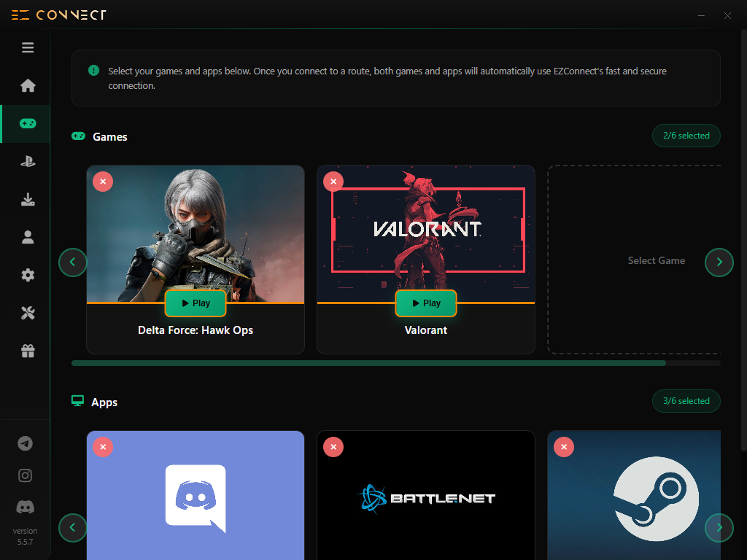This screenshot has height=560, width=747.
Task: Click the Games heading gamepad icon
Action: tap(78, 136)
